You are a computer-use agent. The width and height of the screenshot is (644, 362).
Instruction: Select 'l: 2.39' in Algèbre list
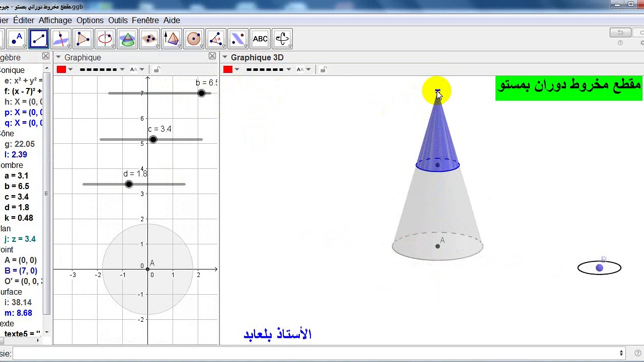[x=16, y=154]
